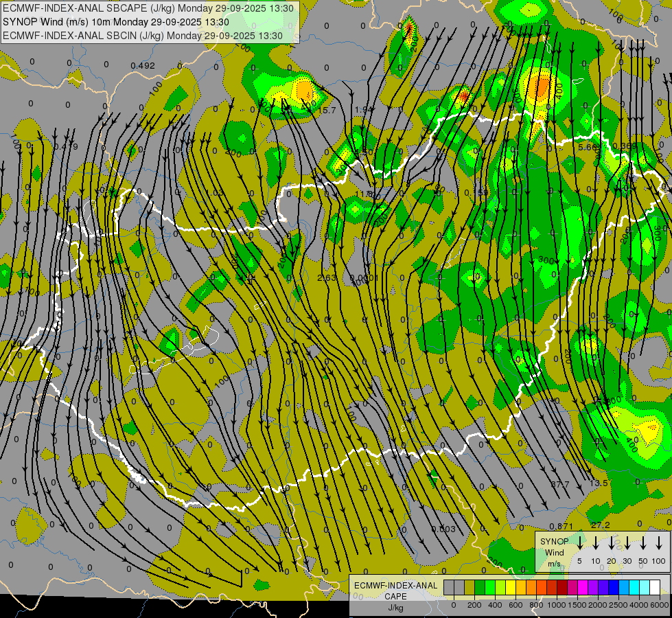This screenshot has height=618, width=672.
Task: Click the SBCIN title line
Action: coord(142,36)
